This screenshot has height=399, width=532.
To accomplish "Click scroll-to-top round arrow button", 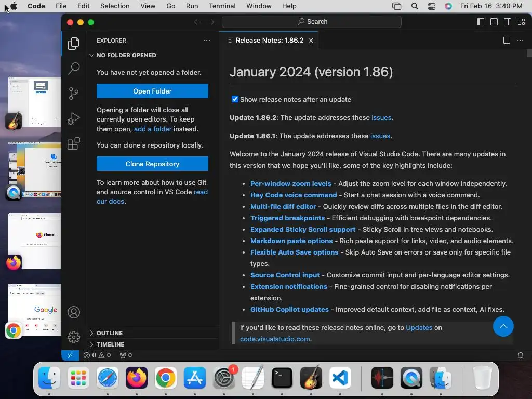I will (x=503, y=326).
